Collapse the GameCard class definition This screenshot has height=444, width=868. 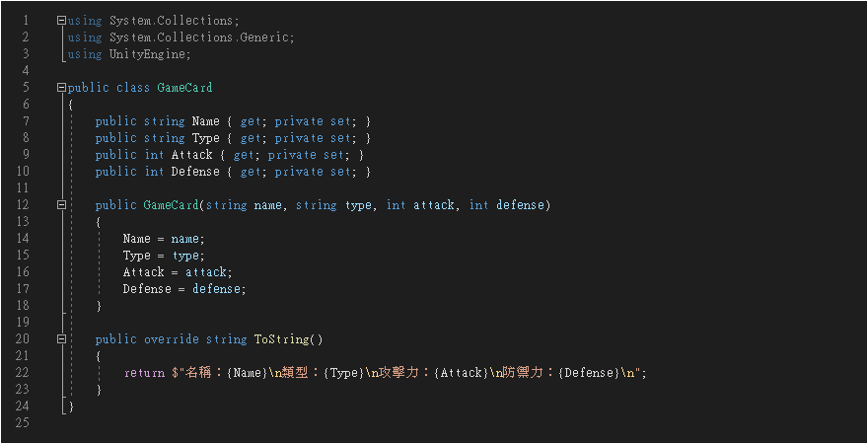(x=62, y=88)
